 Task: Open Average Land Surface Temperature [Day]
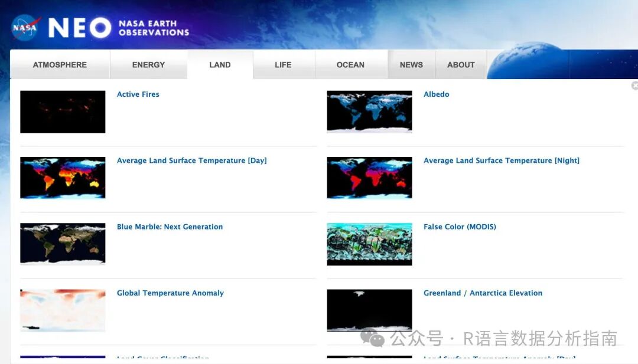click(x=191, y=160)
